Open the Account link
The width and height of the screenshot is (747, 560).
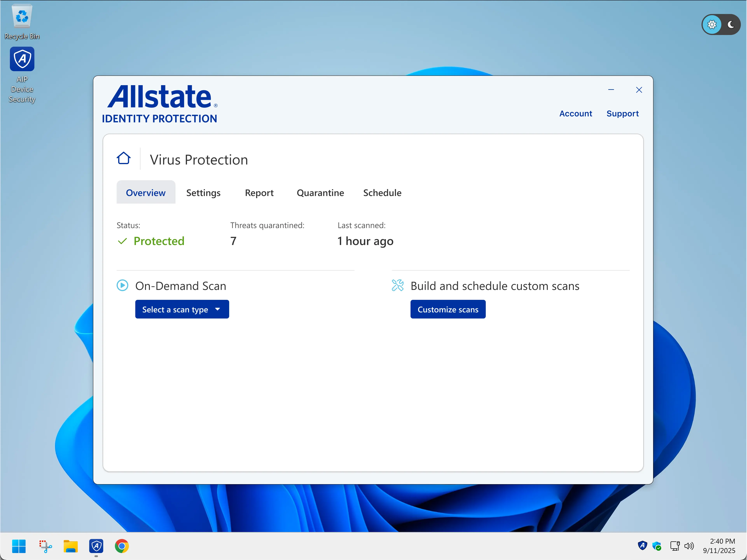[575, 114]
